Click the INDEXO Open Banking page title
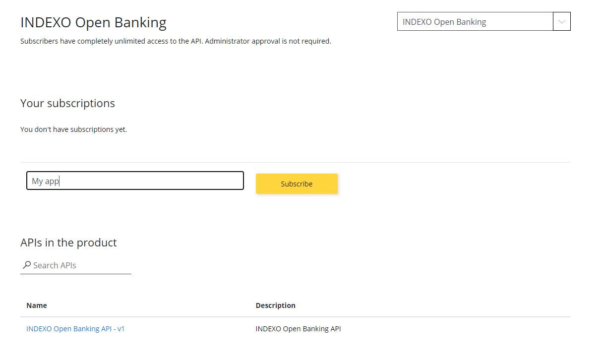Image resolution: width=603 pixels, height=364 pixels. coord(93,23)
